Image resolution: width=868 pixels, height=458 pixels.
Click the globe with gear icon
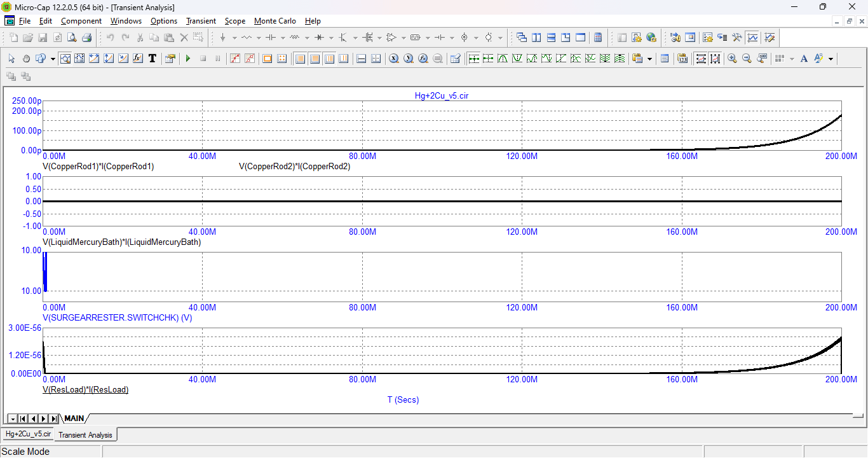pos(651,38)
